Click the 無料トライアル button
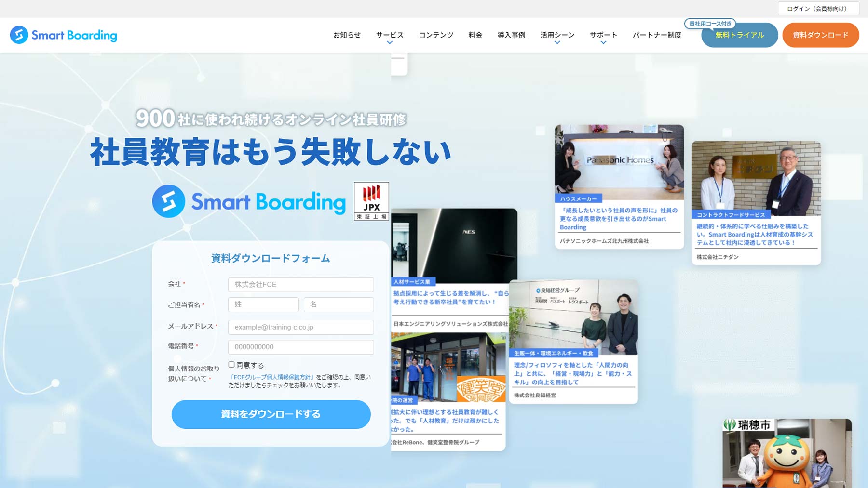Screen dimensions: 868x488 [740, 35]
